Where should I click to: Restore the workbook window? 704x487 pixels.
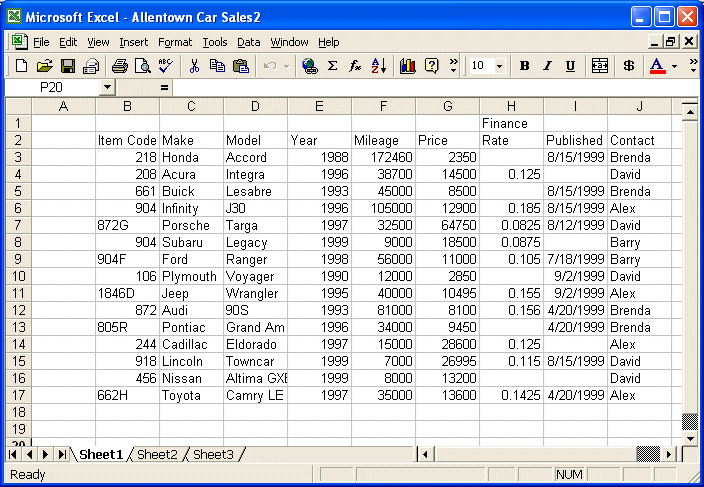(671, 42)
